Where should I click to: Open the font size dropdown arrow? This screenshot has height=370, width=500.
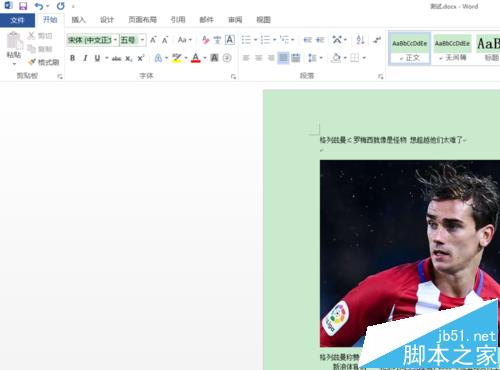coord(142,40)
